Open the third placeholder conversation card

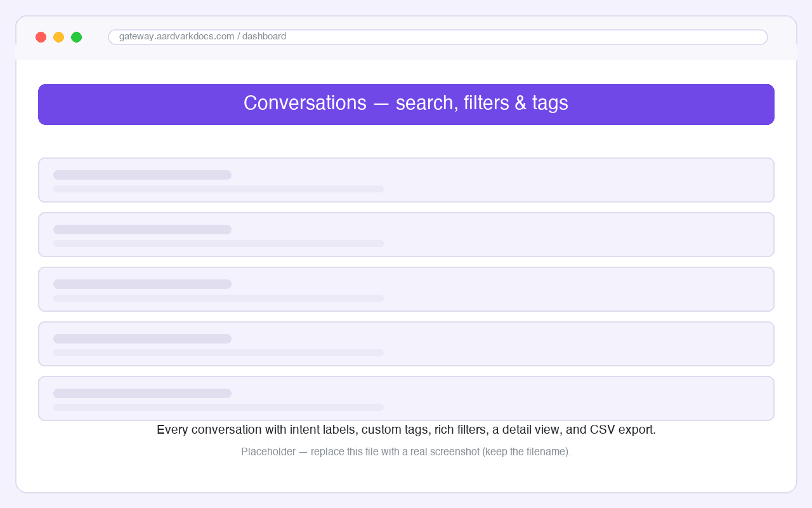pyautogui.click(x=406, y=289)
